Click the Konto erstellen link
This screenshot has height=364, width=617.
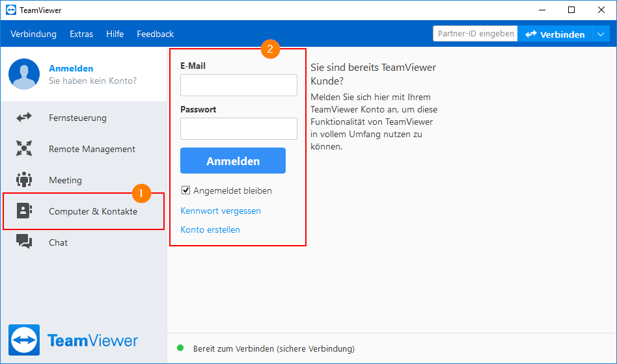click(210, 229)
